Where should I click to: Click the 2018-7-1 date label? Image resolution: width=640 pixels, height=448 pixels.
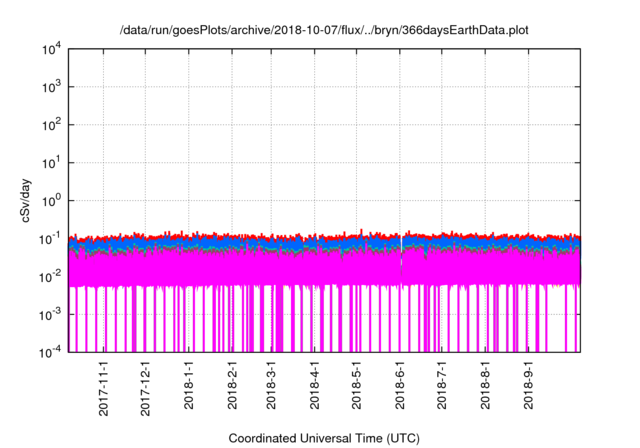(x=442, y=385)
